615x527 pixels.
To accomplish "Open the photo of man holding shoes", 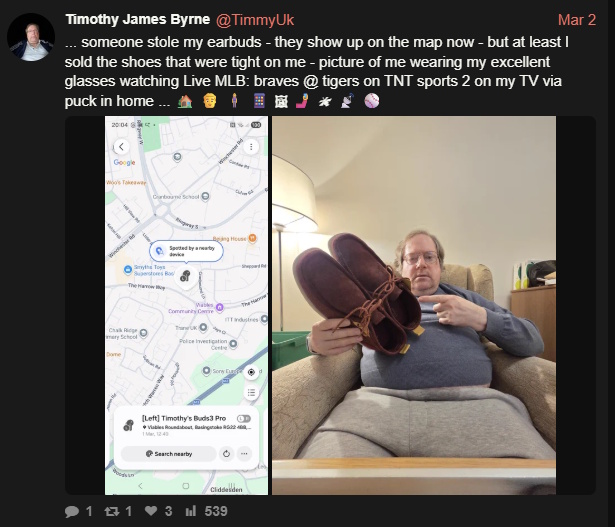I will 414,305.
